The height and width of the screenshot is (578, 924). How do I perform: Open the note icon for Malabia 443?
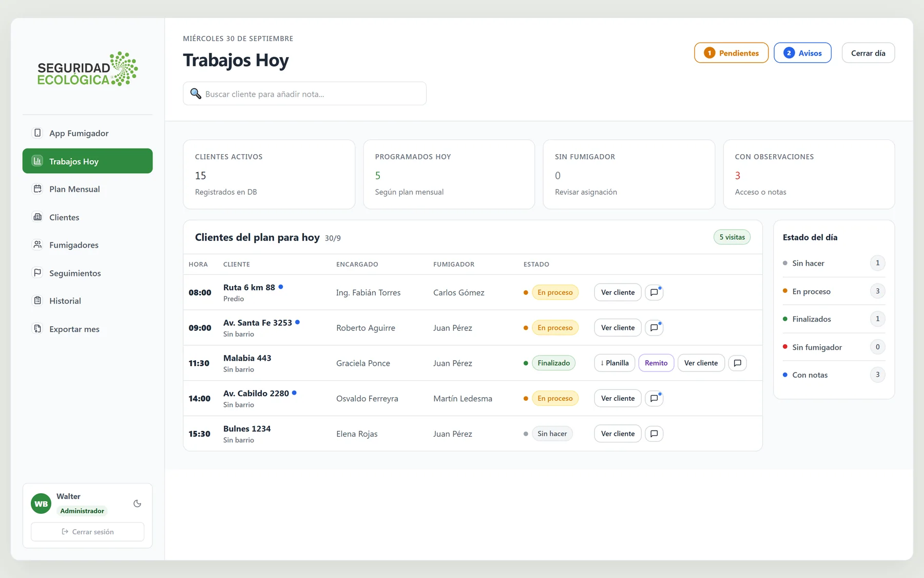coord(737,363)
